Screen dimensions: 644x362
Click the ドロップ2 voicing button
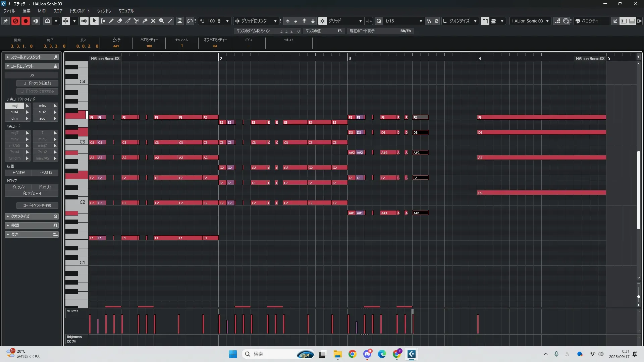point(18,187)
